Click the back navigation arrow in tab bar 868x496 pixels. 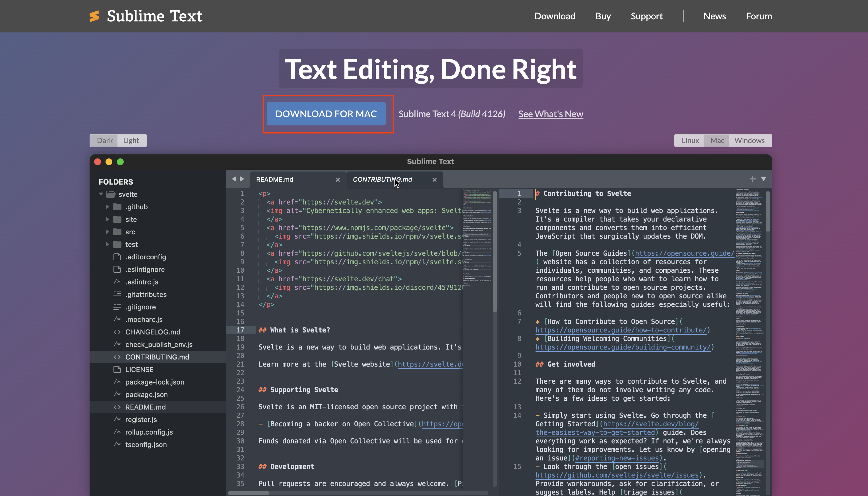(x=234, y=179)
